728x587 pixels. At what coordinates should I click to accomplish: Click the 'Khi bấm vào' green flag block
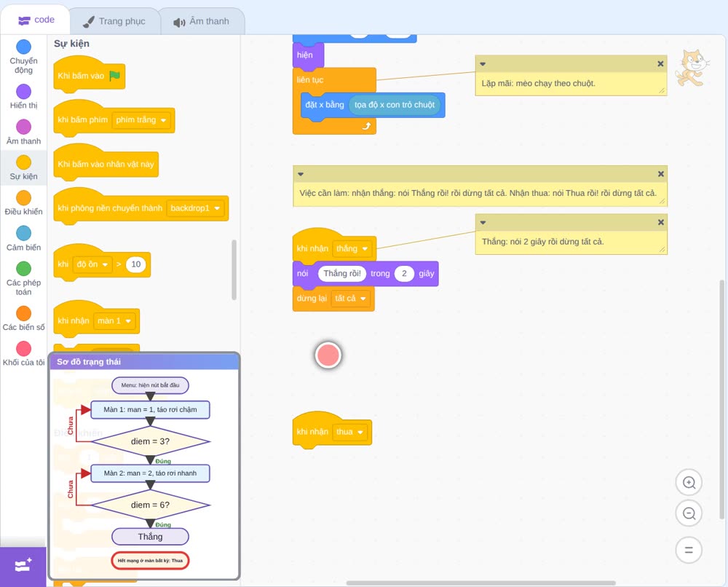pos(89,76)
